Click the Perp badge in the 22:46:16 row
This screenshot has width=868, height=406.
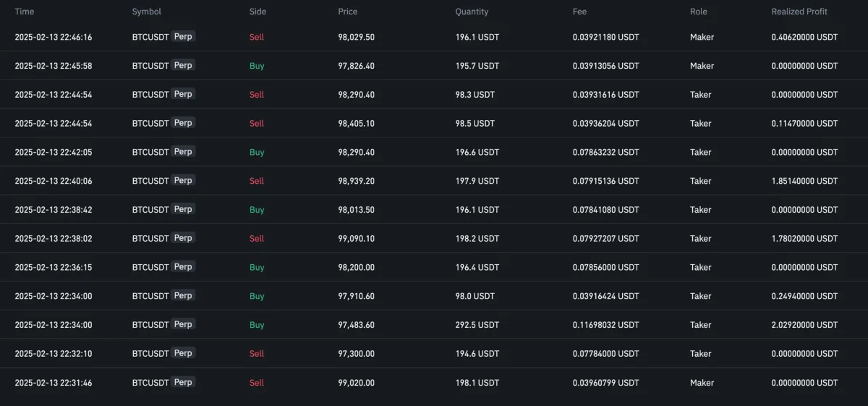(x=183, y=36)
